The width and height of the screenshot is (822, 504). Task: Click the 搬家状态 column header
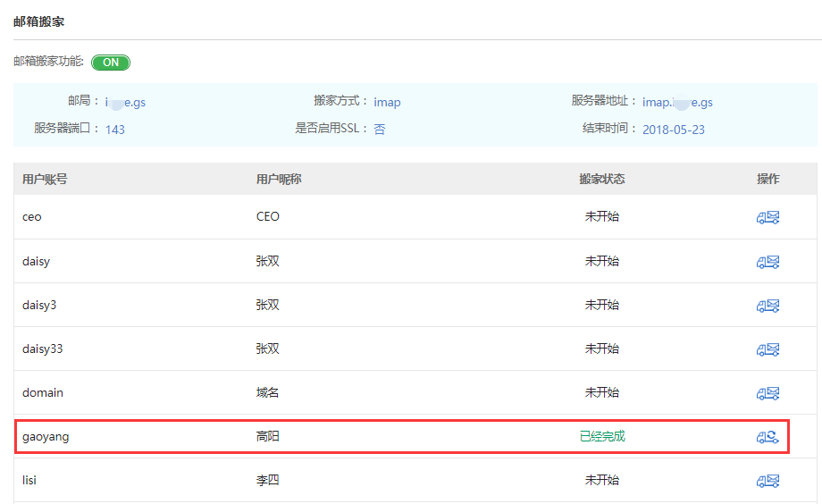pyautogui.click(x=601, y=179)
